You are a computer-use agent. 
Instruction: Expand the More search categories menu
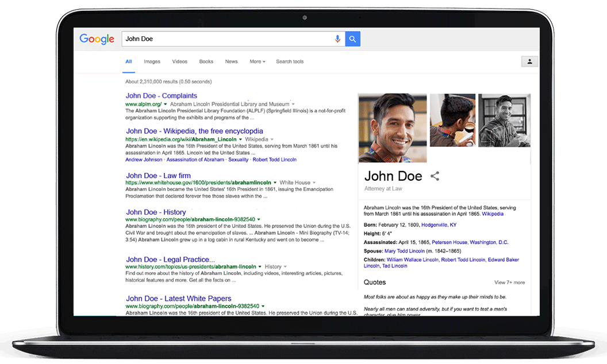click(x=258, y=61)
